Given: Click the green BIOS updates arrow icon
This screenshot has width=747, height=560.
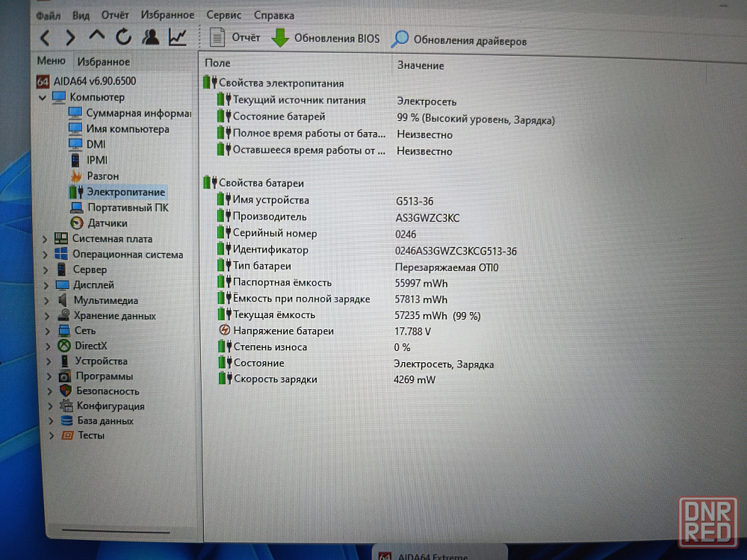Looking at the screenshot, I should [280, 38].
